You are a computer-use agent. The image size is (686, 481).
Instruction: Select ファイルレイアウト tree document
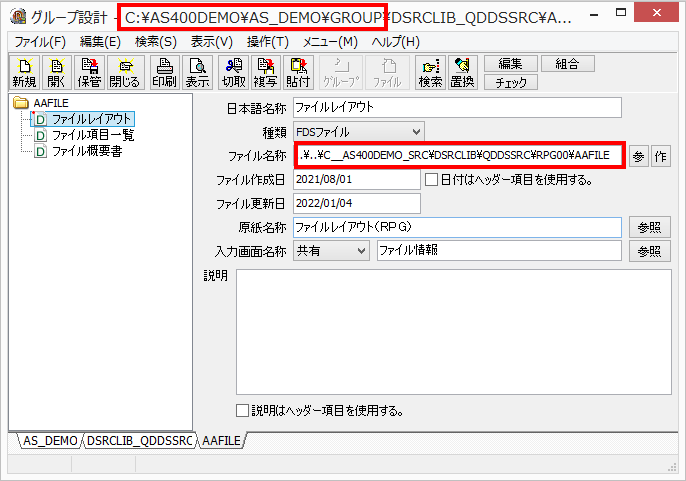[x=84, y=119]
